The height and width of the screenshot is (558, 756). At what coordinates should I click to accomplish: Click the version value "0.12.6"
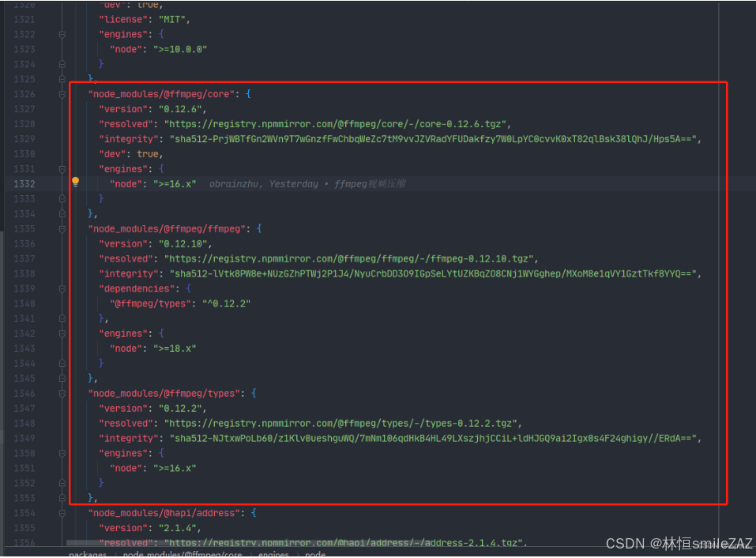click(x=180, y=110)
